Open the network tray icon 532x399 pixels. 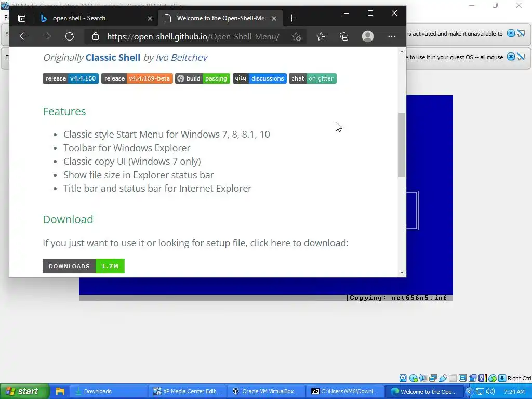tap(480, 392)
